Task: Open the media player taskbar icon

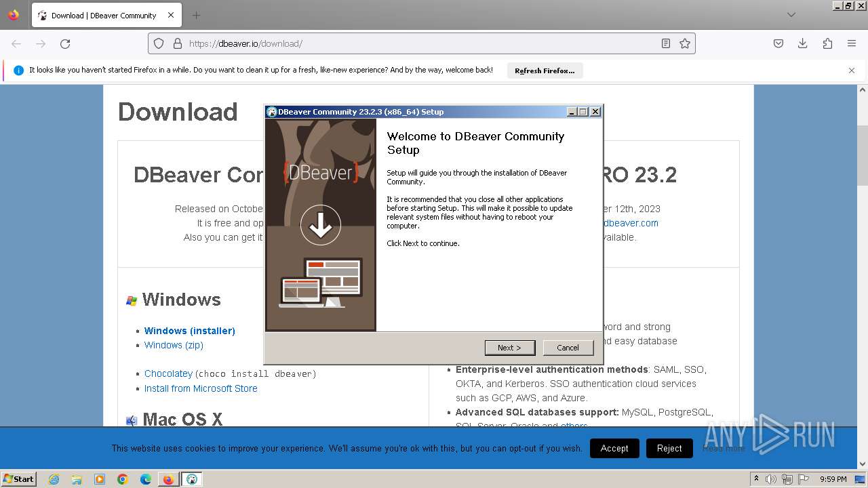Action: click(100, 479)
